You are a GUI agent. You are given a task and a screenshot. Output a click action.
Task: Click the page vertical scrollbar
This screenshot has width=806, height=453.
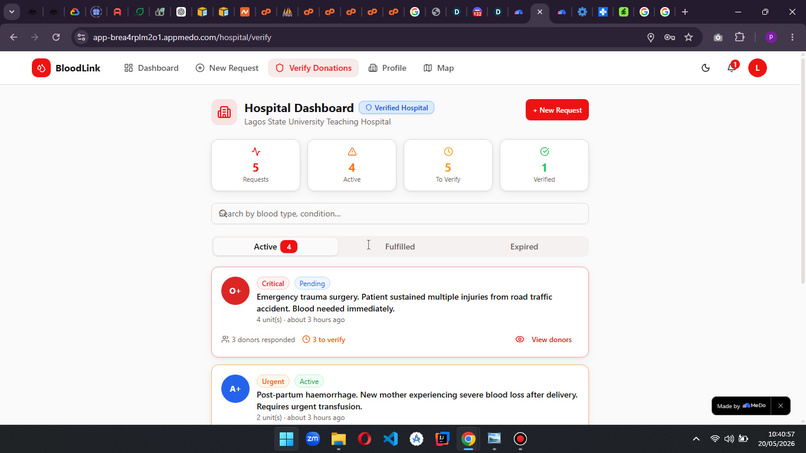click(802, 170)
